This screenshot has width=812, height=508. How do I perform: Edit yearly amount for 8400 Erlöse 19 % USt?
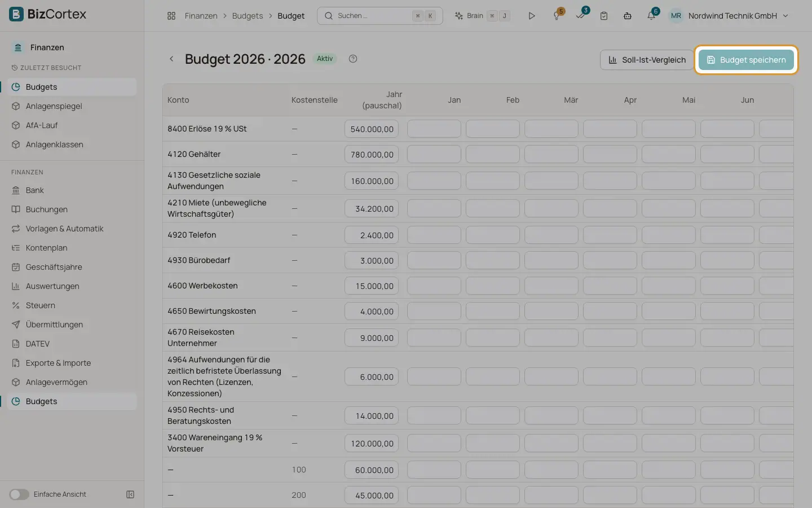372,129
